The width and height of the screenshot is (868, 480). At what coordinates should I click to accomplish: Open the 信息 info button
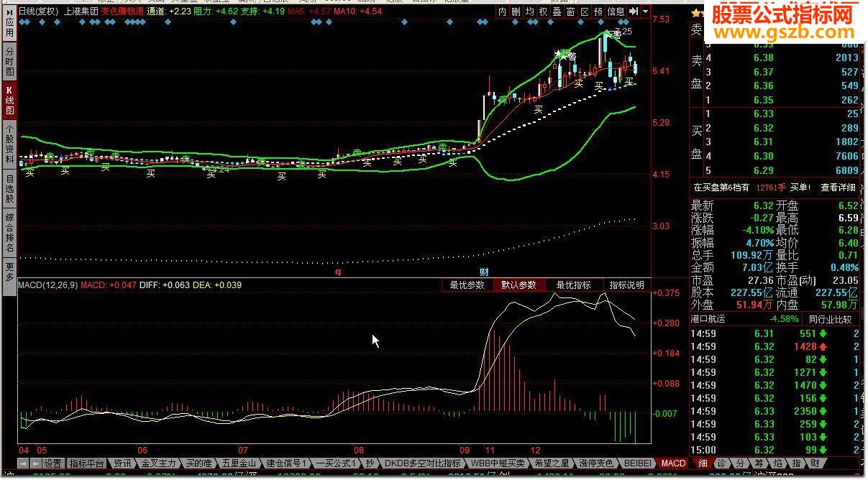(x=616, y=11)
